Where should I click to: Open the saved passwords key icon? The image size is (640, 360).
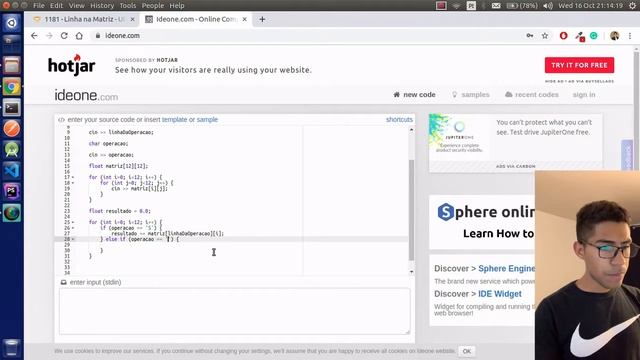tap(530, 36)
